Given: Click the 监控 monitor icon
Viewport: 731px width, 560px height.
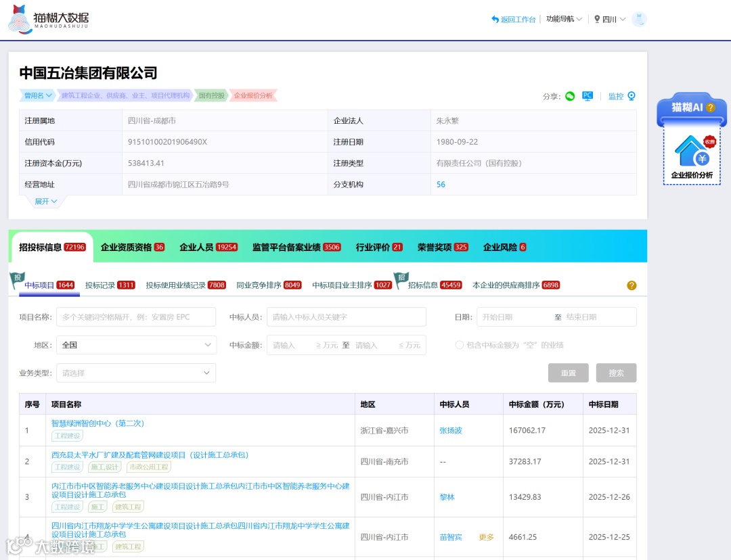Looking at the screenshot, I should [x=632, y=96].
